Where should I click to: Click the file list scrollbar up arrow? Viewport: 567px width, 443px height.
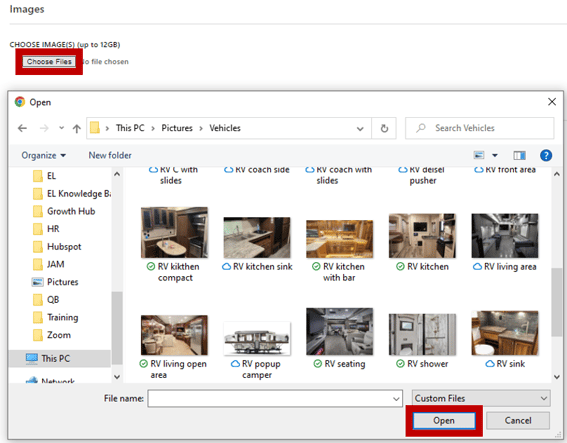point(557,174)
